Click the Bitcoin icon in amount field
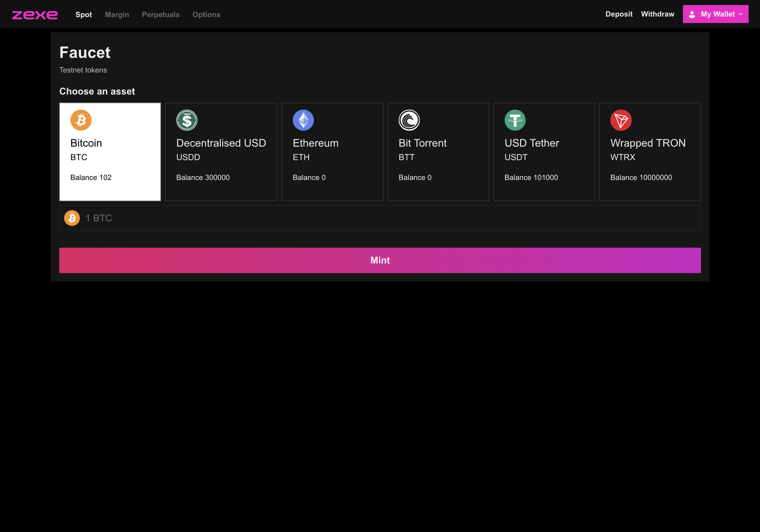760x532 pixels. (x=72, y=218)
